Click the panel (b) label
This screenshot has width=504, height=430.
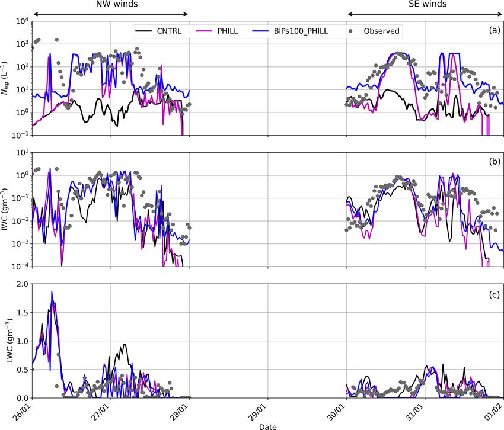(x=495, y=162)
